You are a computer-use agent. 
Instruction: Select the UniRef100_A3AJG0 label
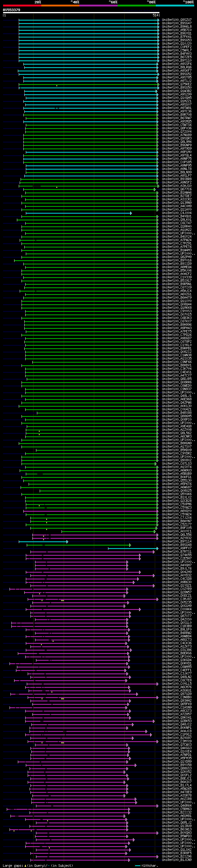176,186
